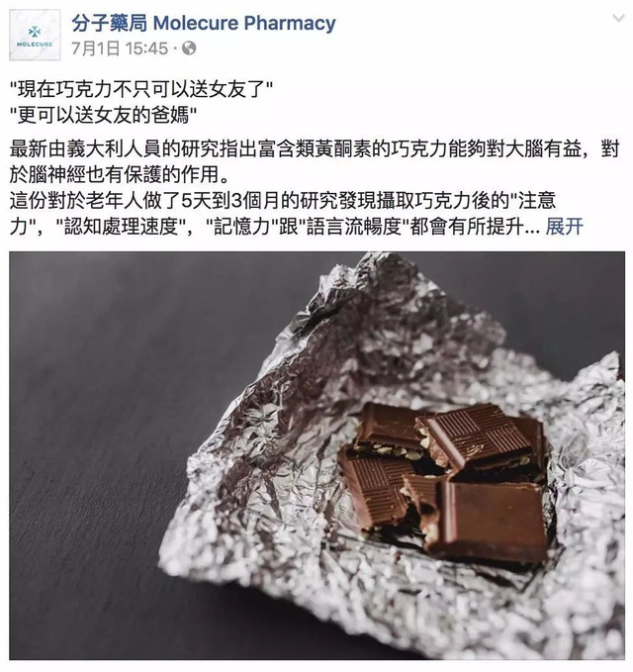The image size is (633, 672).
Task: Click the chocolate pieces in the photo
Action: click(x=443, y=480)
